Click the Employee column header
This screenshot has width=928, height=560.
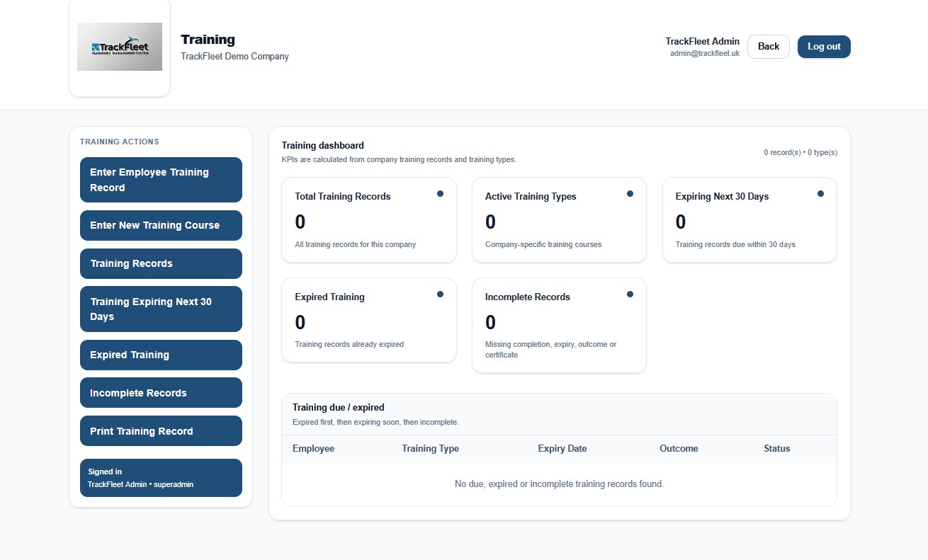pyautogui.click(x=313, y=448)
